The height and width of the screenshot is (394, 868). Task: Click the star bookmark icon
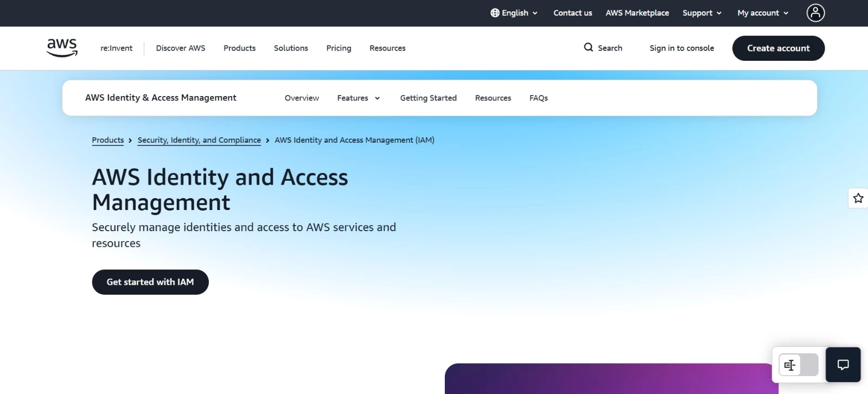point(858,198)
